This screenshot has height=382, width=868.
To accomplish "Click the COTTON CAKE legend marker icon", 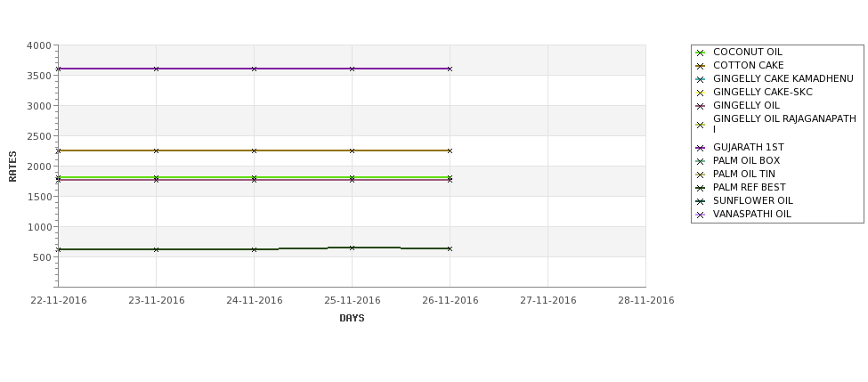I will [700, 66].
